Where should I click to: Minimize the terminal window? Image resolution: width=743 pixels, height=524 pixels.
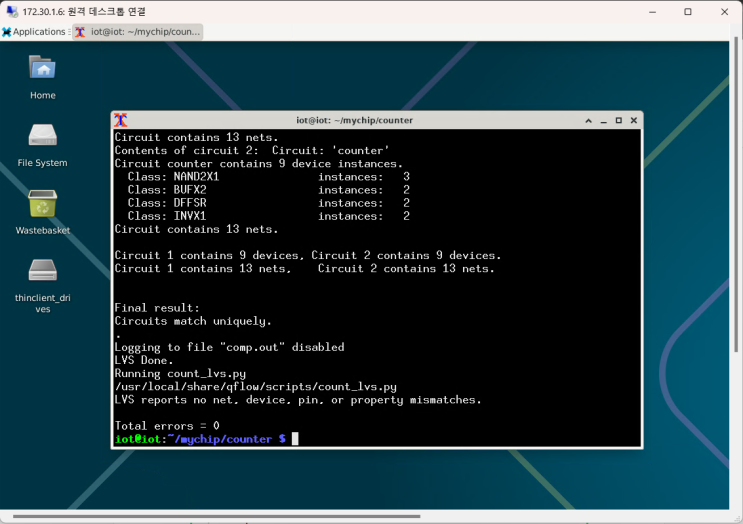click(604, 121)
